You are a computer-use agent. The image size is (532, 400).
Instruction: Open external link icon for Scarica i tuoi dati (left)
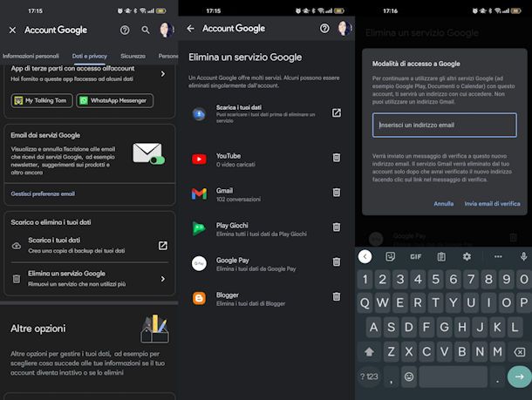(x=163, y=246)
